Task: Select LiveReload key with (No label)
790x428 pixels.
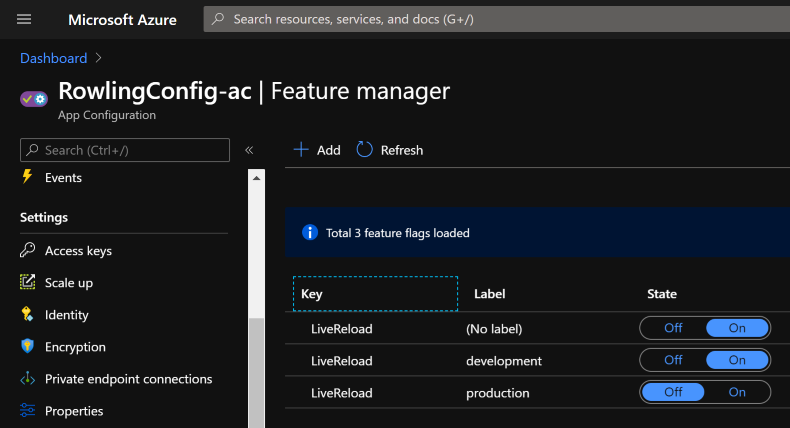Action: 342,329
